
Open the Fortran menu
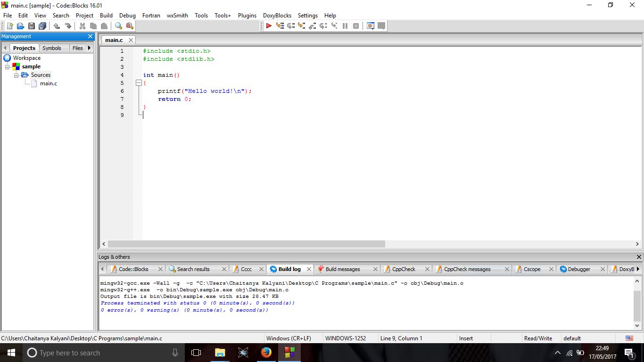pyautogui.click(x=151, y=15)
